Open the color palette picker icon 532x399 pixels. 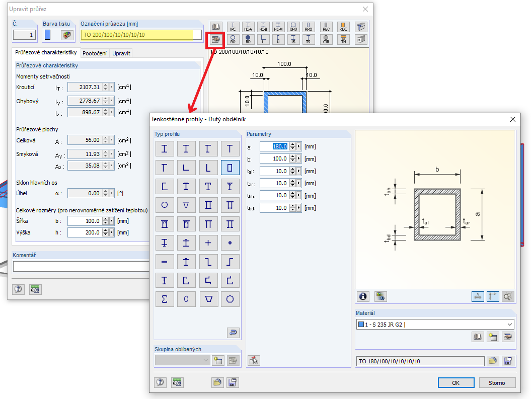[67, 35]
